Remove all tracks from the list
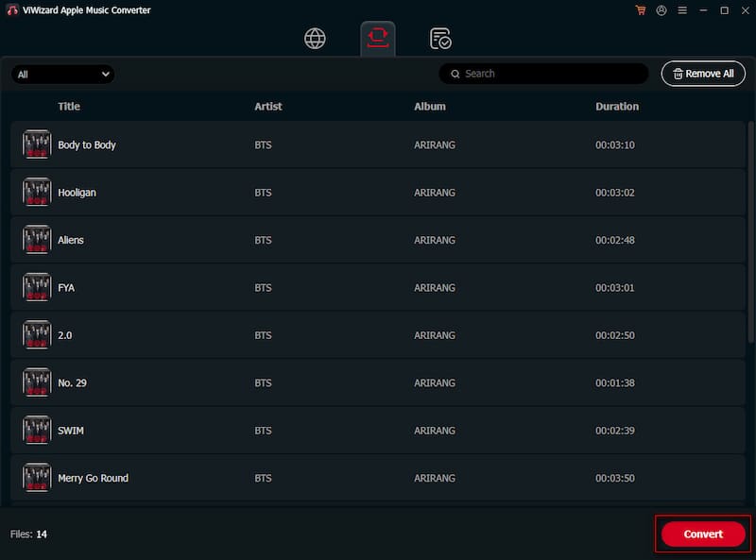 point(703,74)
